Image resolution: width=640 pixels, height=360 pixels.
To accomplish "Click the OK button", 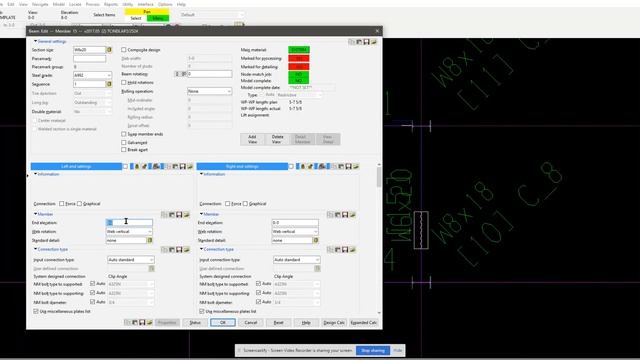I will pyautogui.click(x=223, y=322).
